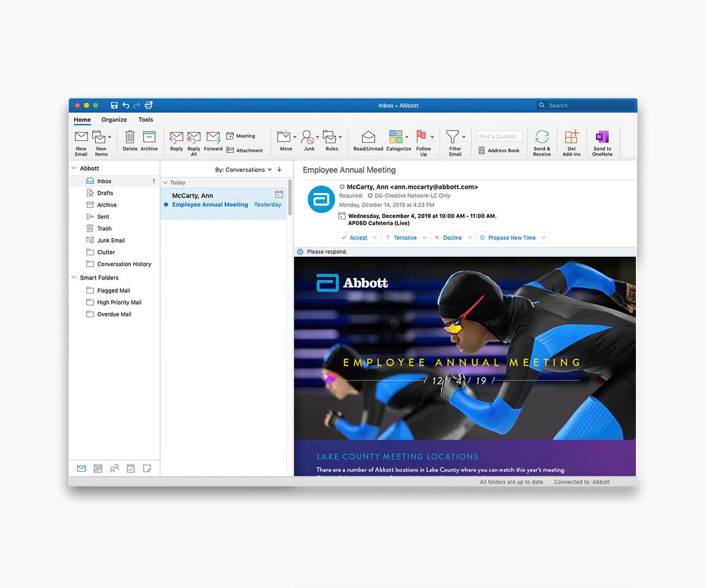Select the Junk Email folder
The width and height of the screenshot is (706, 588).
pyautogui.click(x=114, y=241)
